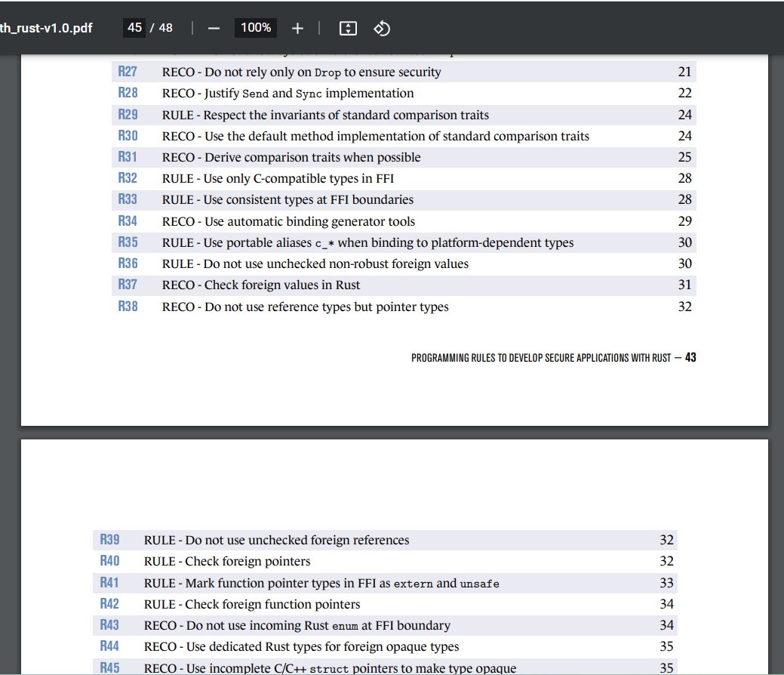Open rule R45 link
This screenshot has height=675, width=784.
point(109,668)
